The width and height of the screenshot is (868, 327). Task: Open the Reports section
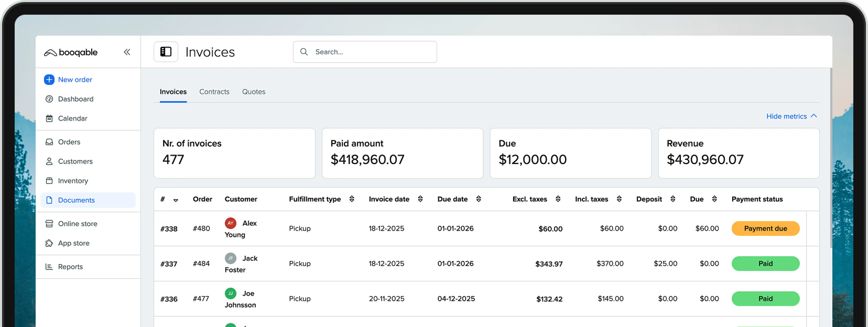coord(70,266)
